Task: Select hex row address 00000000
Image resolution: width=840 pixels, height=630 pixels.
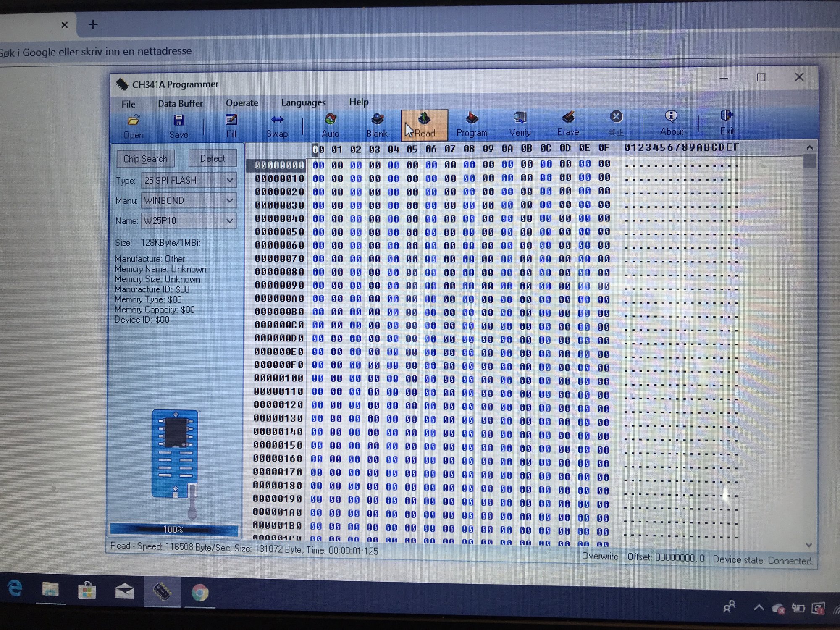Action: pos(279,165)
